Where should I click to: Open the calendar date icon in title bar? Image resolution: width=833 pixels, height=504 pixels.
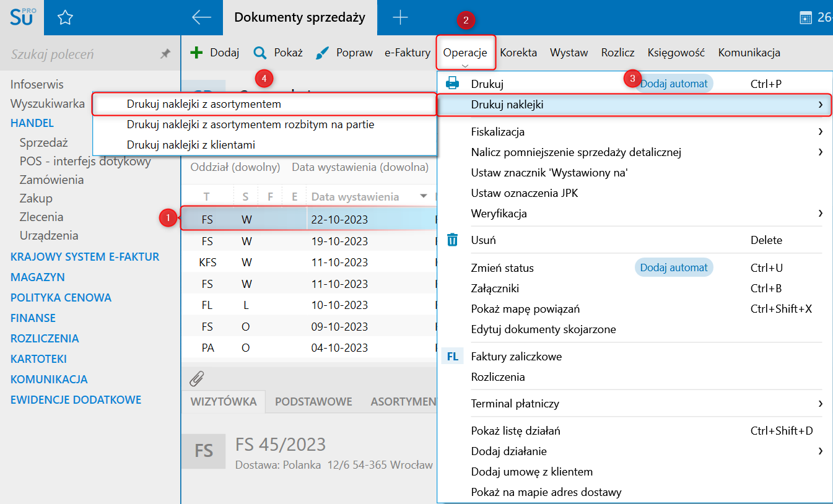(806, 17)
